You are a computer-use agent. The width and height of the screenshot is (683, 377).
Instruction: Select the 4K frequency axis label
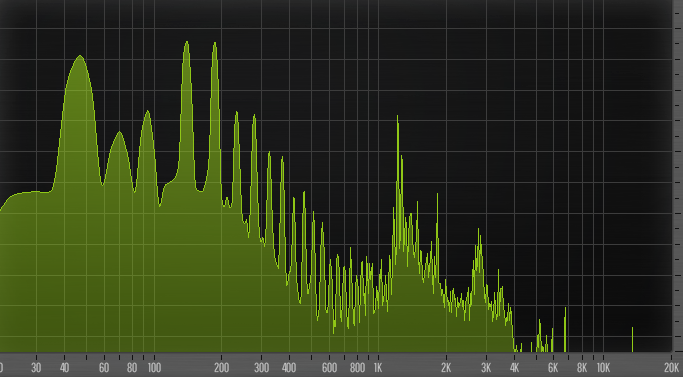[514, 368]
